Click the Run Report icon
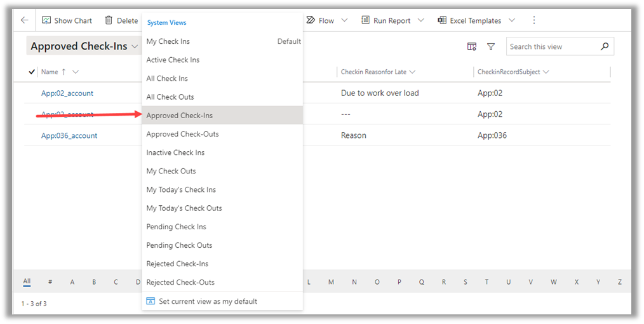 pos(366,20)
